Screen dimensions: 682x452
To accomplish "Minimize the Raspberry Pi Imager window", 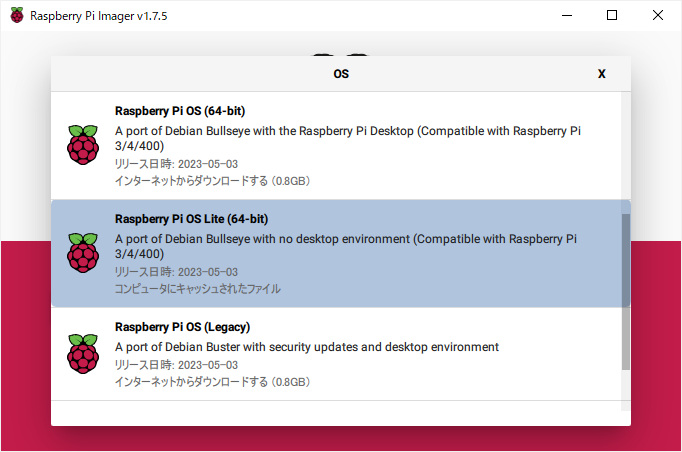I will coord(567,15).
